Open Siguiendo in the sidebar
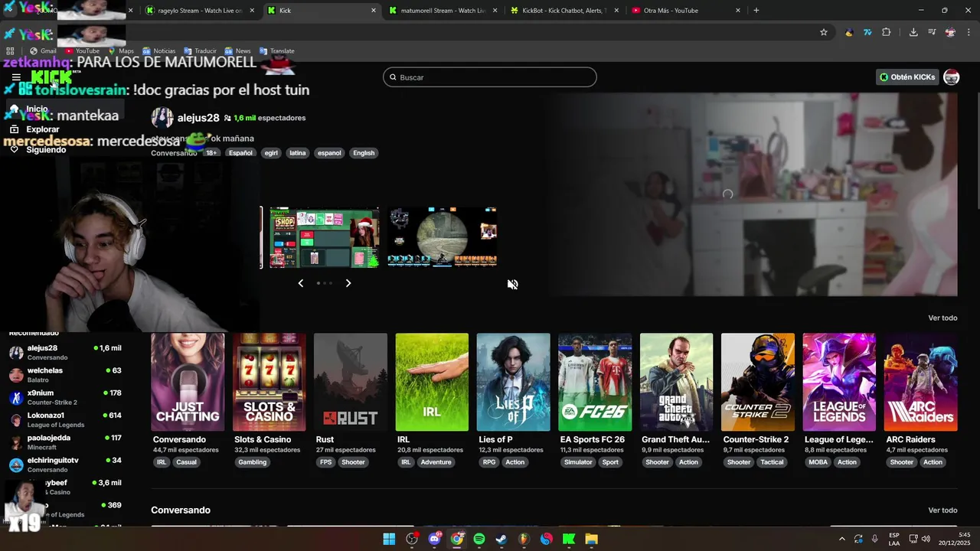Screen dimensions: 980x551 coord(46,150)
